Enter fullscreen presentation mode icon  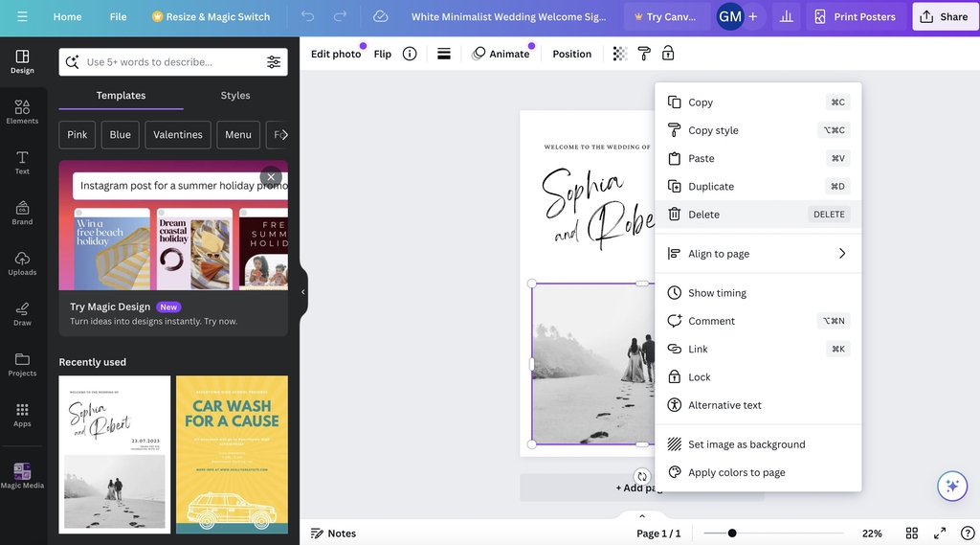coord(940,534)
